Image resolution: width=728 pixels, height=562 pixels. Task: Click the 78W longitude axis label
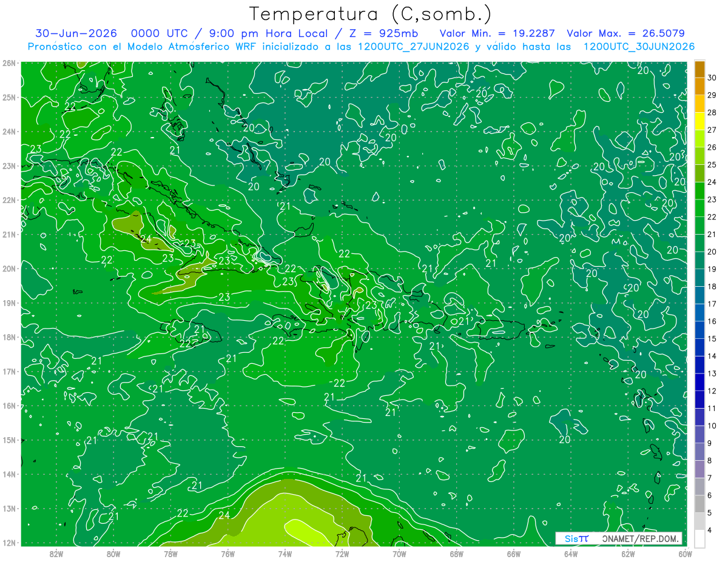[x=170, y=554]
